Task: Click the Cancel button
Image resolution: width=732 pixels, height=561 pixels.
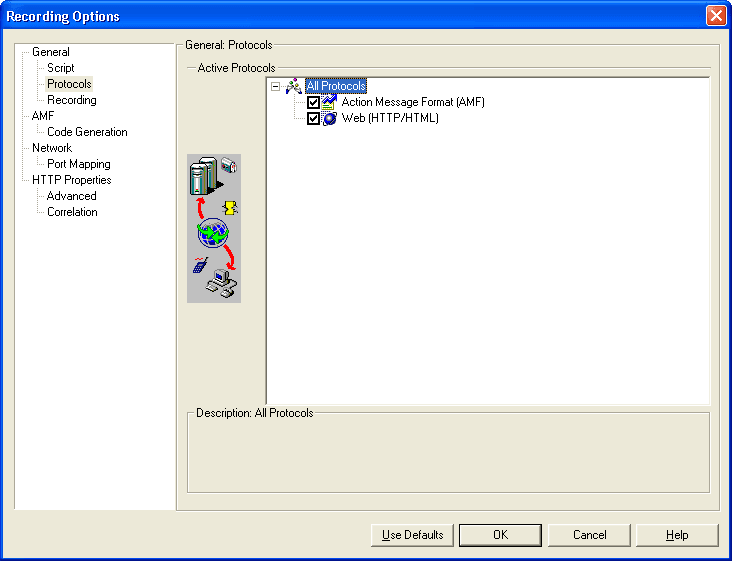Action: coord(589,535)
